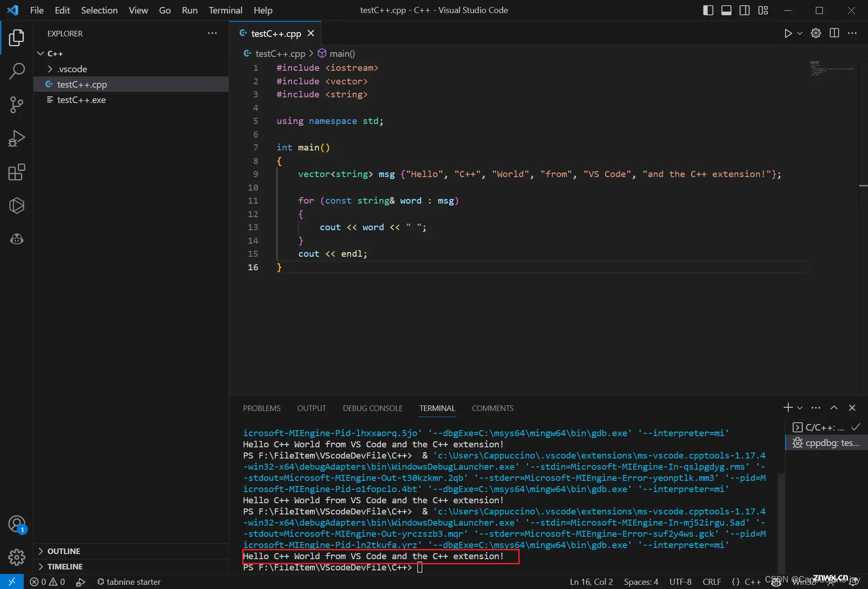Click main() in the breadcrumb
868x589 pixels.
click(x=336, y=54)
